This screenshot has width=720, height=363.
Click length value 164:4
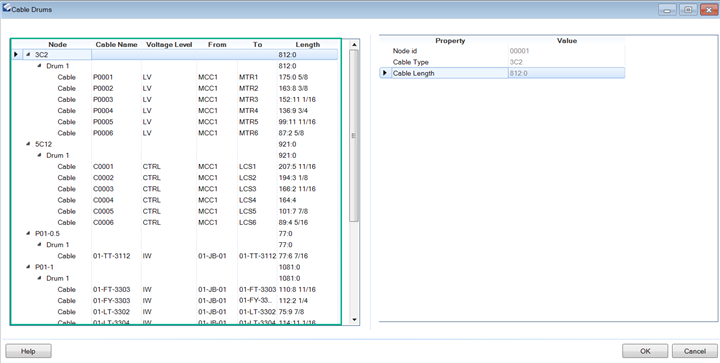287,200
